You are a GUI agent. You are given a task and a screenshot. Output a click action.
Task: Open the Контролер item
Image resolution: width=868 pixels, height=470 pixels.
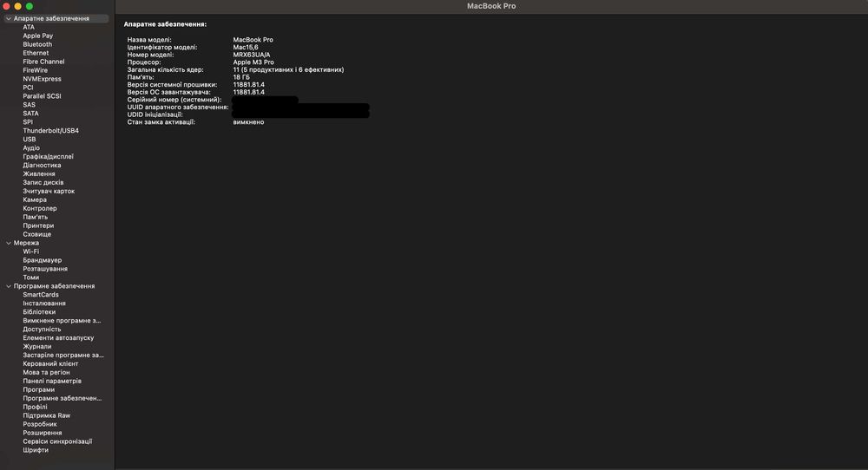[x=40, y=208]
